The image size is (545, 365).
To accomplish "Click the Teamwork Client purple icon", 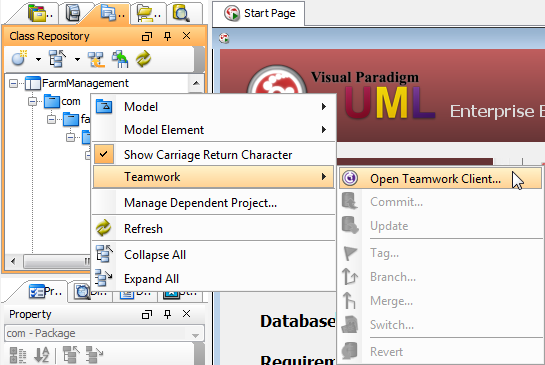I will (350, 178).
